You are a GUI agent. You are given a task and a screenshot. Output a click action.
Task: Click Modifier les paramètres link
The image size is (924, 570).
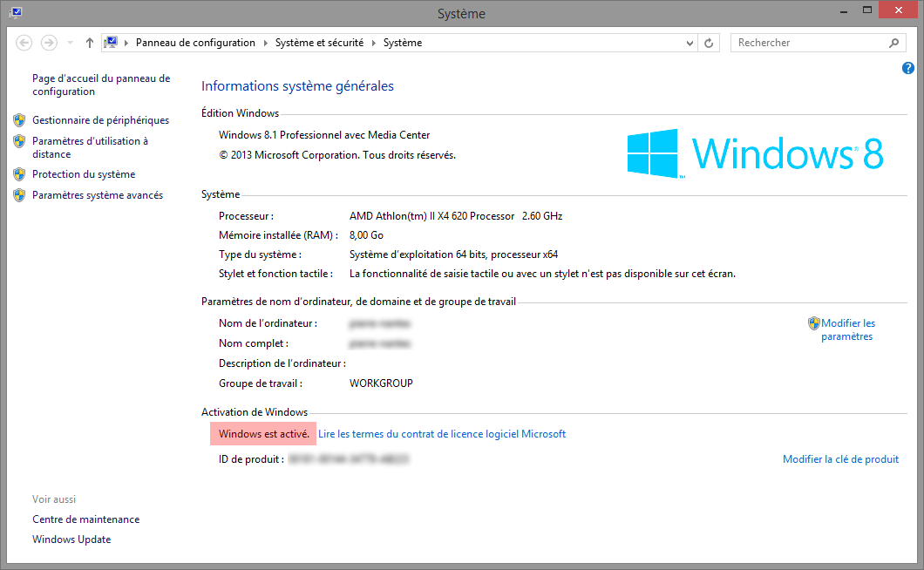(x=848, y=329)
